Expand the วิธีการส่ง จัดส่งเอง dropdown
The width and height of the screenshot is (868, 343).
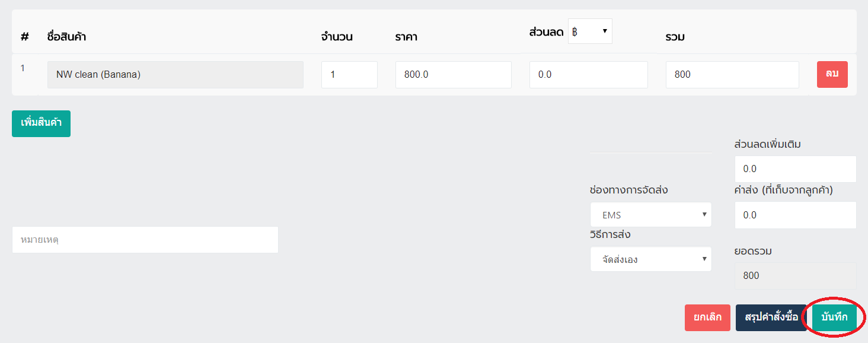tap(651, 259)
